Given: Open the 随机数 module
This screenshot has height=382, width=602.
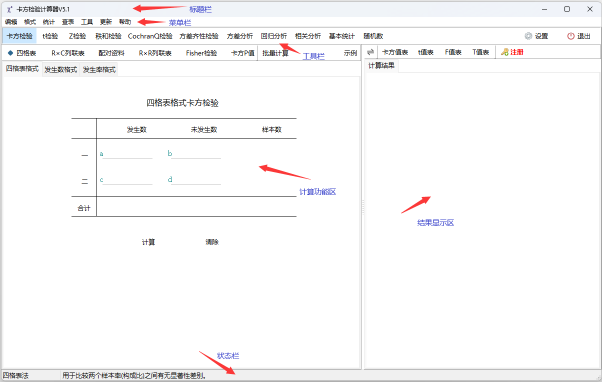Looking at the screenshot, I should pyautogui.click(x=373, y=36).
